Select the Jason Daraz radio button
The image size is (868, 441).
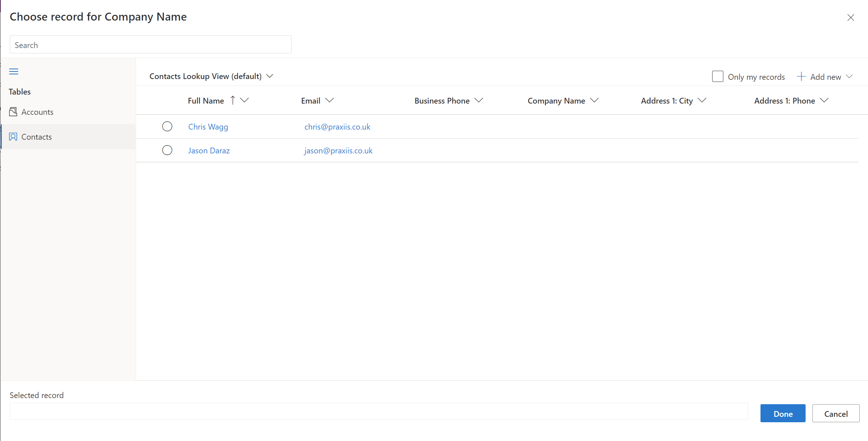(x=167, y=150)
